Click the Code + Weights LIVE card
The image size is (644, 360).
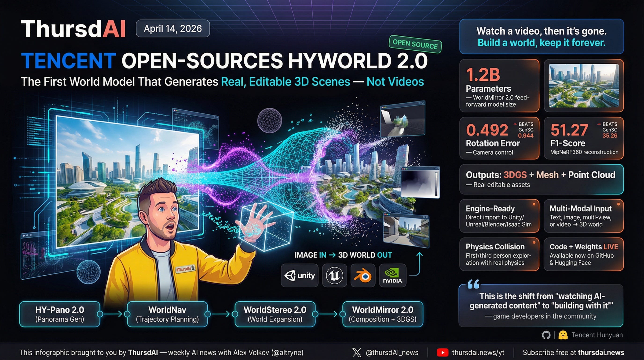coord(584,254)
